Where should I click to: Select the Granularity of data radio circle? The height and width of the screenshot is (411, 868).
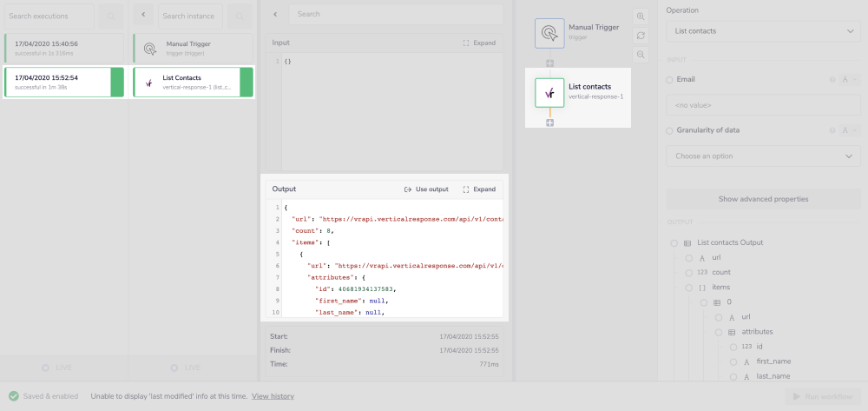tap(669, 130)
